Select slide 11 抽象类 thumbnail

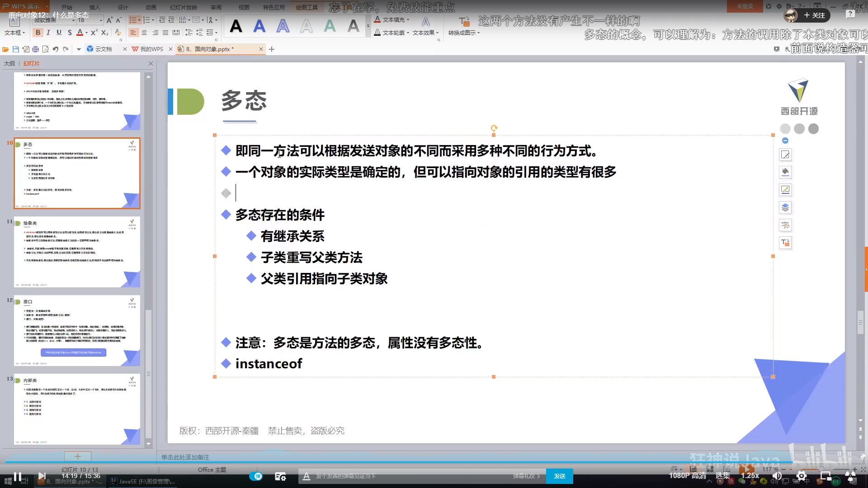(x=77, y=252)
